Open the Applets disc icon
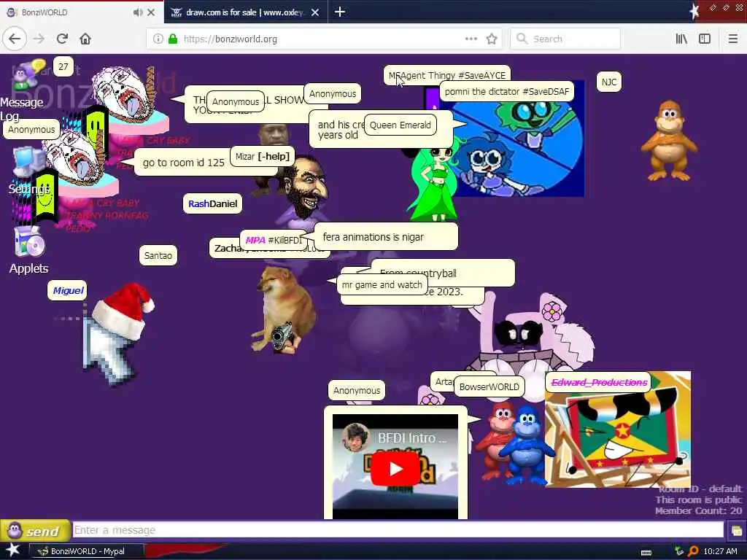This screenshot has height=560, width=747. 28,242
